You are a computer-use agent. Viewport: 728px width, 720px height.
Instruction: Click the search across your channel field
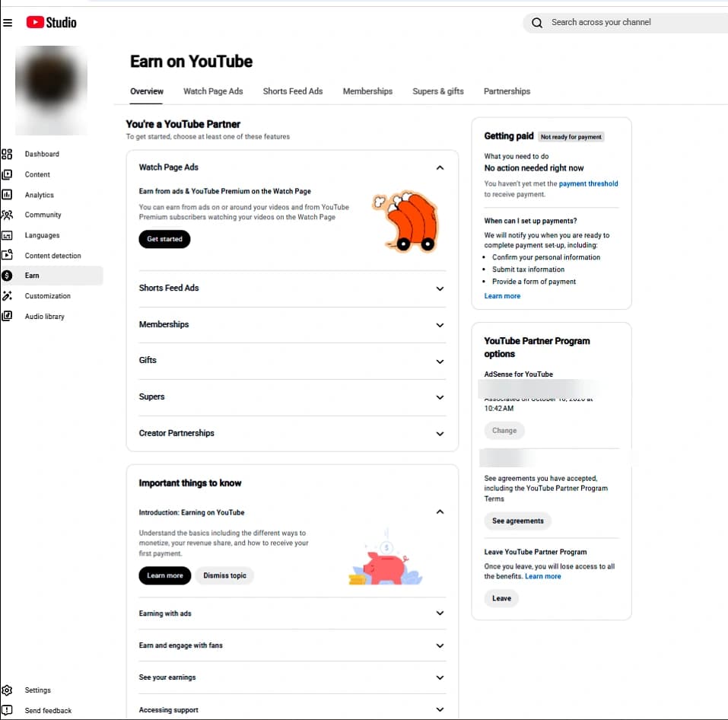625,22
